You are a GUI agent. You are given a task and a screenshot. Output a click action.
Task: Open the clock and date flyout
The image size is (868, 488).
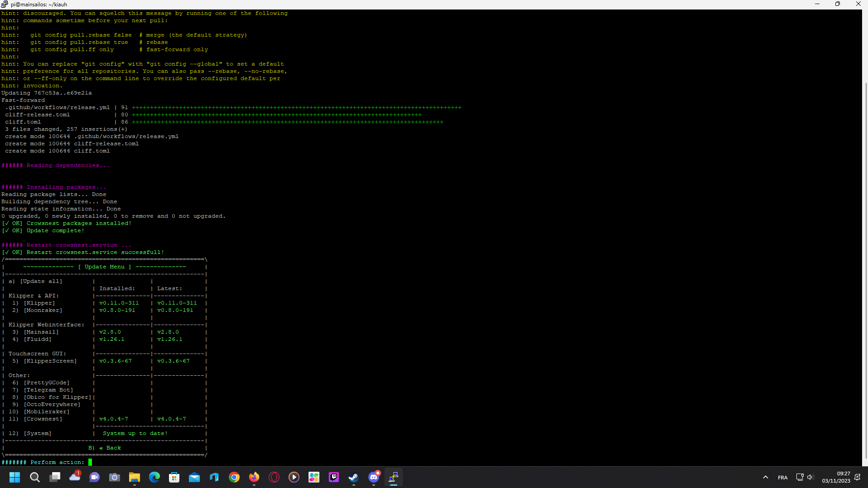click(x=836, y=477)
